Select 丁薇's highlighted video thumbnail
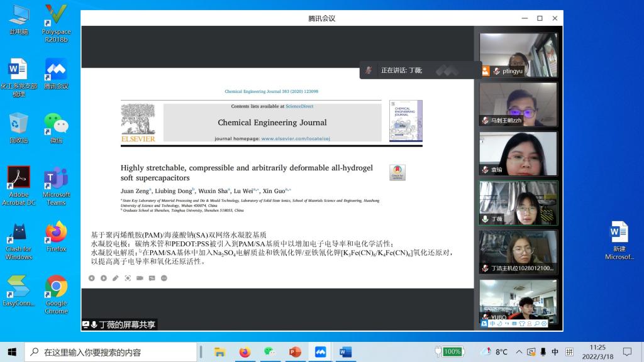The width and height of the screenshot is (644, 362). point(518,202)
